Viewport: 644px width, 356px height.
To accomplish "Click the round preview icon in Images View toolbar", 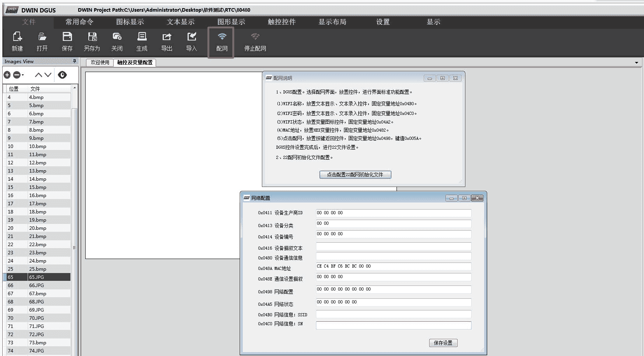I will click(x=62, y=75).
